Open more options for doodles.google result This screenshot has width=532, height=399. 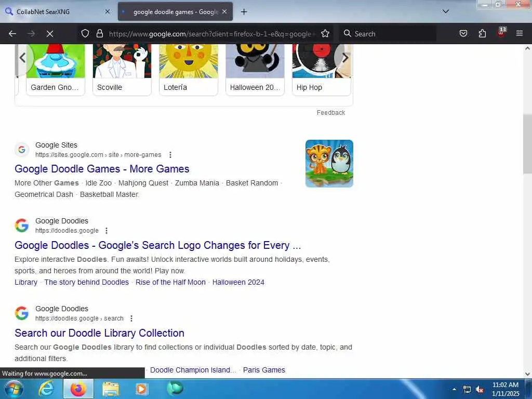107,231
